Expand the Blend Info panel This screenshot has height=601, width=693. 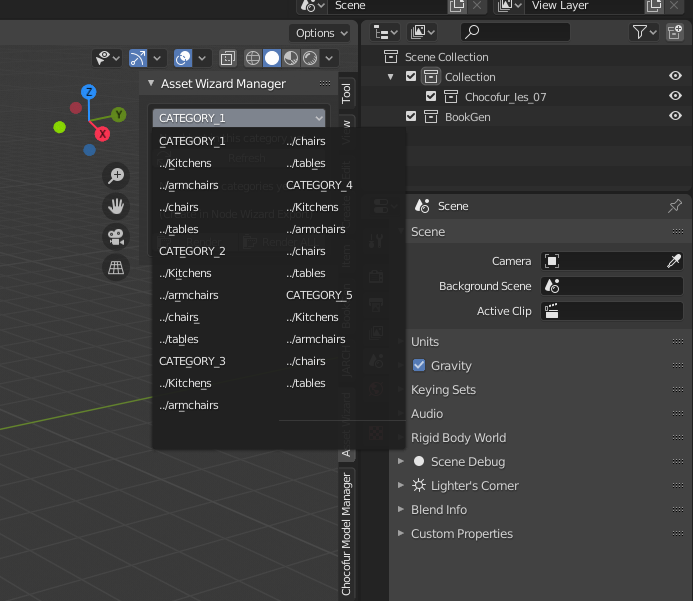[x=401, y=509]
